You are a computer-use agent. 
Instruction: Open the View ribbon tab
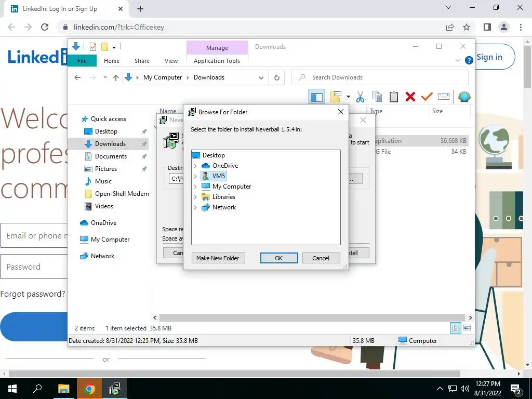coord(171,61)
